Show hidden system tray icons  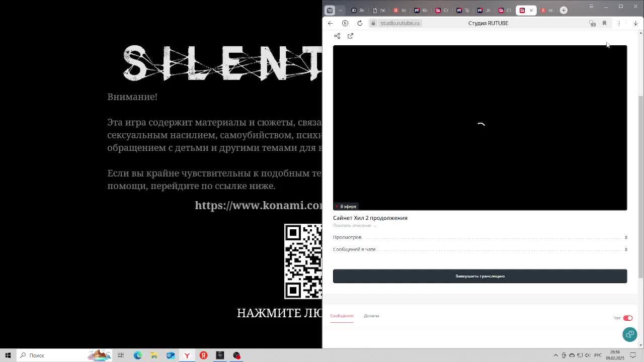pyautogui.click(x=555, y=355)
